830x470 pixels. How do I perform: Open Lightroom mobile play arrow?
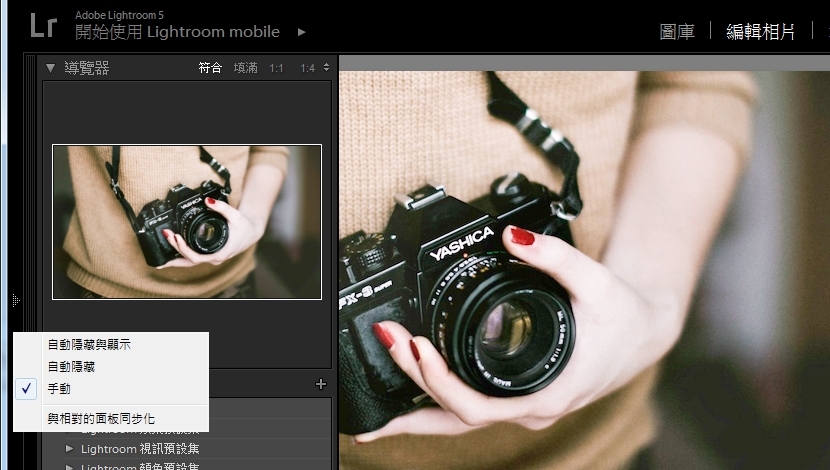pyautogui.click(x=301, y=32)
